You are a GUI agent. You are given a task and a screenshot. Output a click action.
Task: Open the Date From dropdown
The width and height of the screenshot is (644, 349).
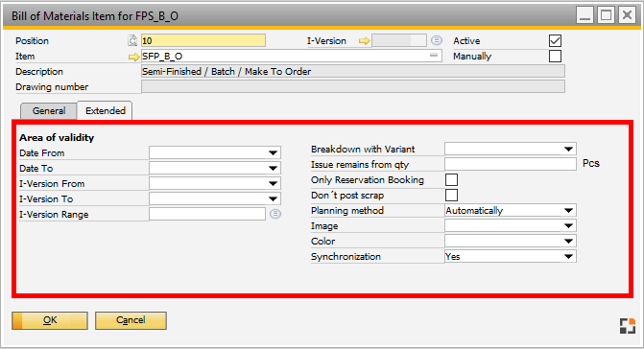point(273,153)
